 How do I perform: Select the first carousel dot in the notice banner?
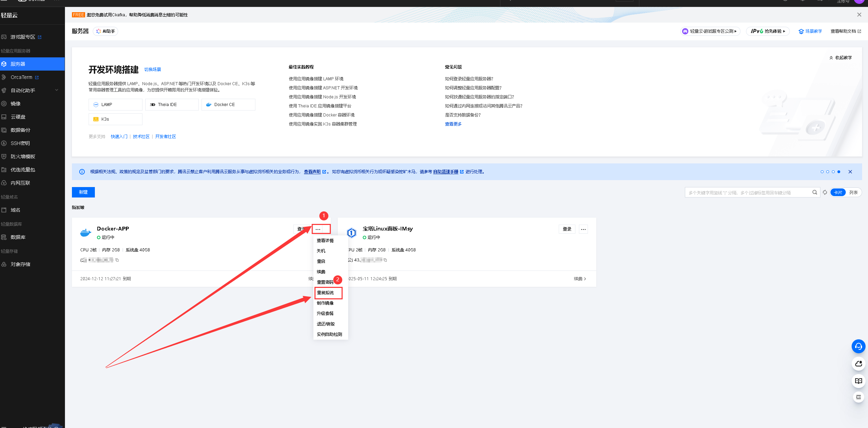pyautogui.click(x=822, y=172)
